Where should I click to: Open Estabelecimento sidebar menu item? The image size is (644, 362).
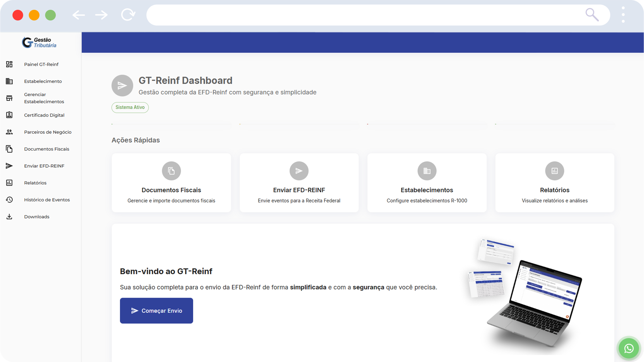point(43,81)
